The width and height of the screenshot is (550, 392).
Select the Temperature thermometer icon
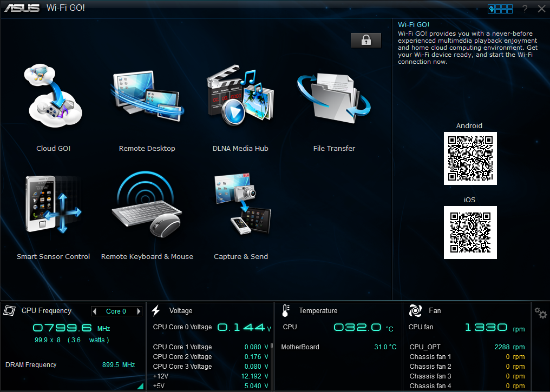point(285,310)
